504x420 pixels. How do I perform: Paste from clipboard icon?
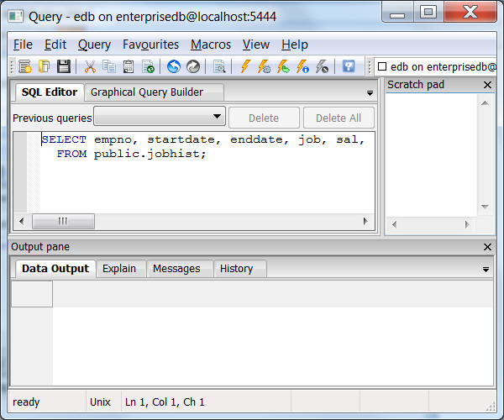tap(129, 67)
